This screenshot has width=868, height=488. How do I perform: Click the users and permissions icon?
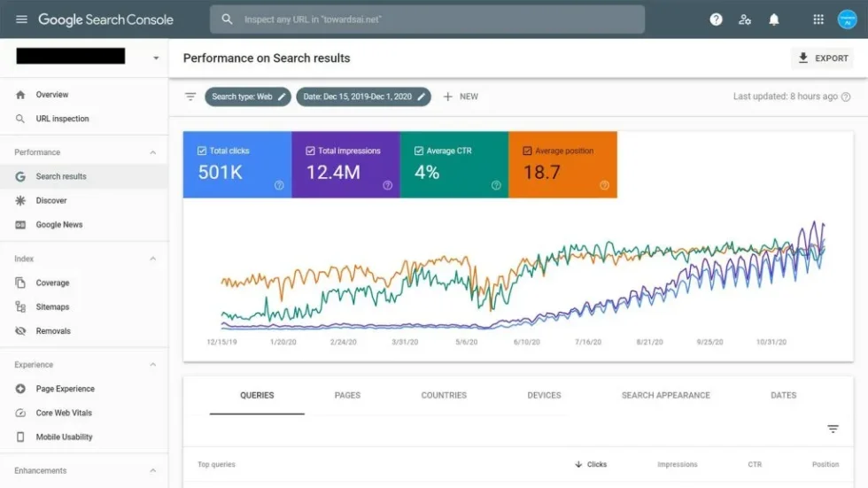(745, 19)
